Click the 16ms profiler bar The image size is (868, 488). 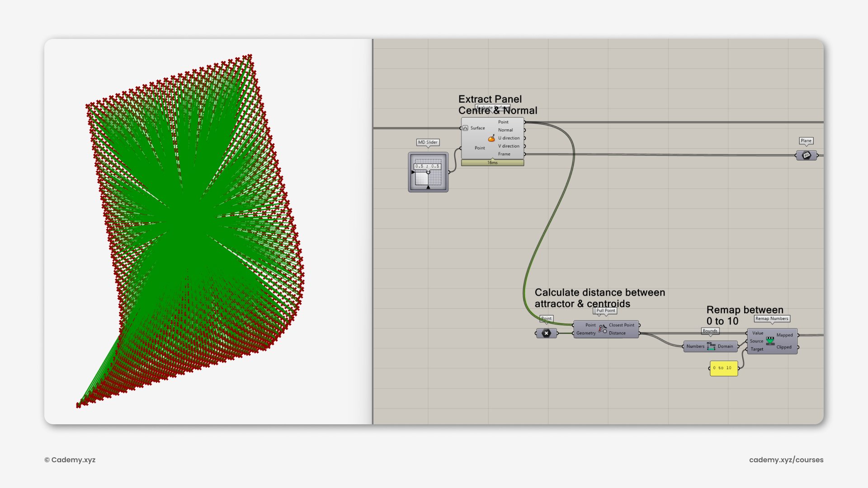492,163
